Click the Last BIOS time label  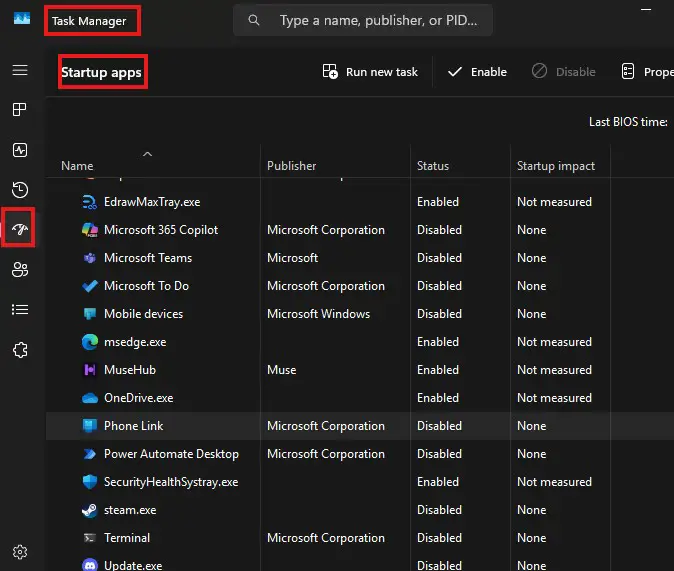tap(628, 122)
